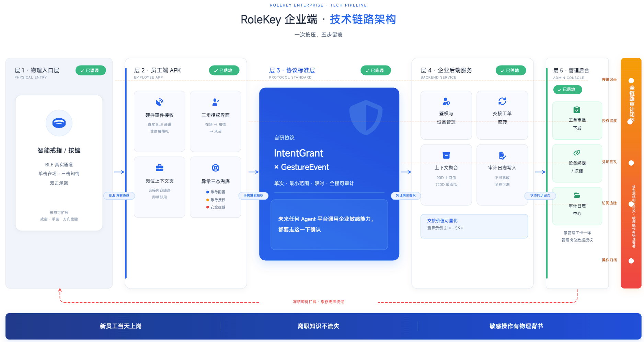
Task: Click the link icon above 设备绑定/冻结
Action: click(x=577, y=153)
